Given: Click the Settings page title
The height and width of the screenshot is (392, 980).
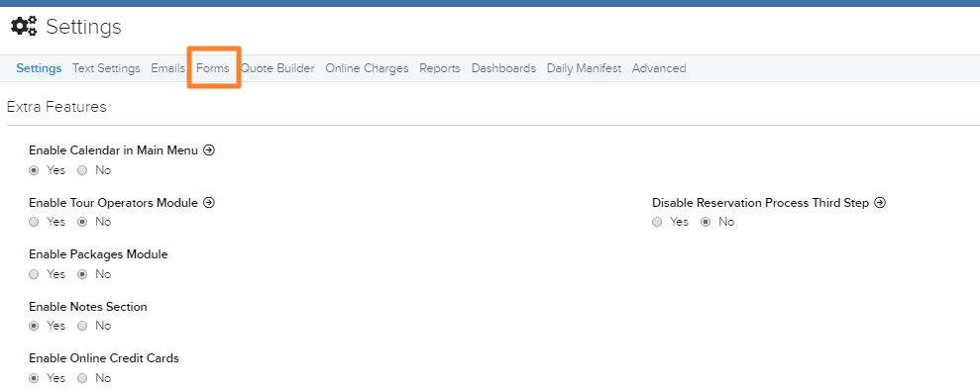Looking at the screenshot, I should (84, 27).
